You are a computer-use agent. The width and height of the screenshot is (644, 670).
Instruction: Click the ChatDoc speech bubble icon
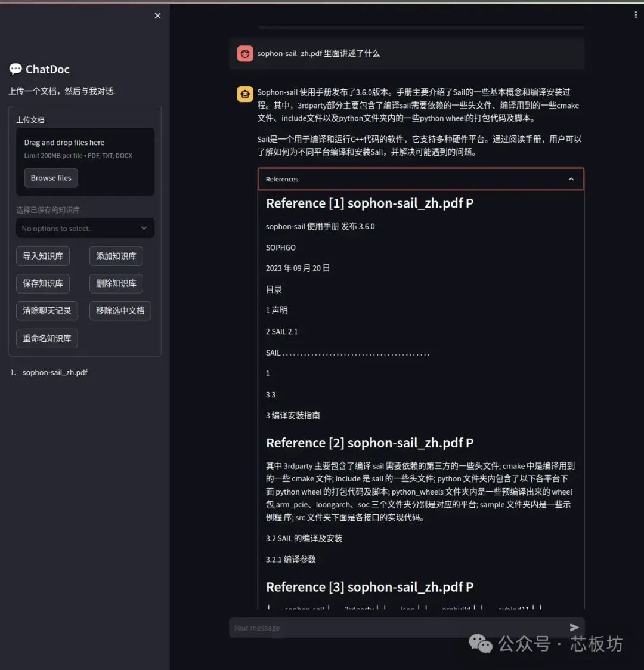[x=16, y=69]
